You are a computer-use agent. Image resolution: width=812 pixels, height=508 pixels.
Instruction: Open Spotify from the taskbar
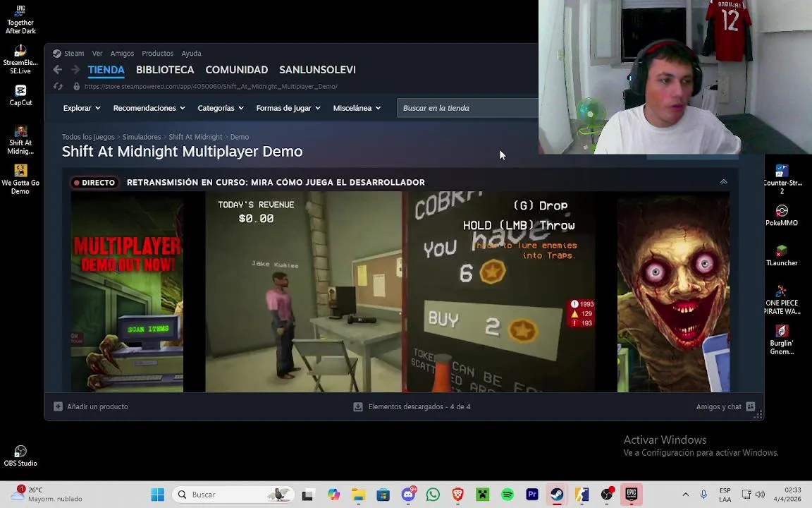(508, 495)
